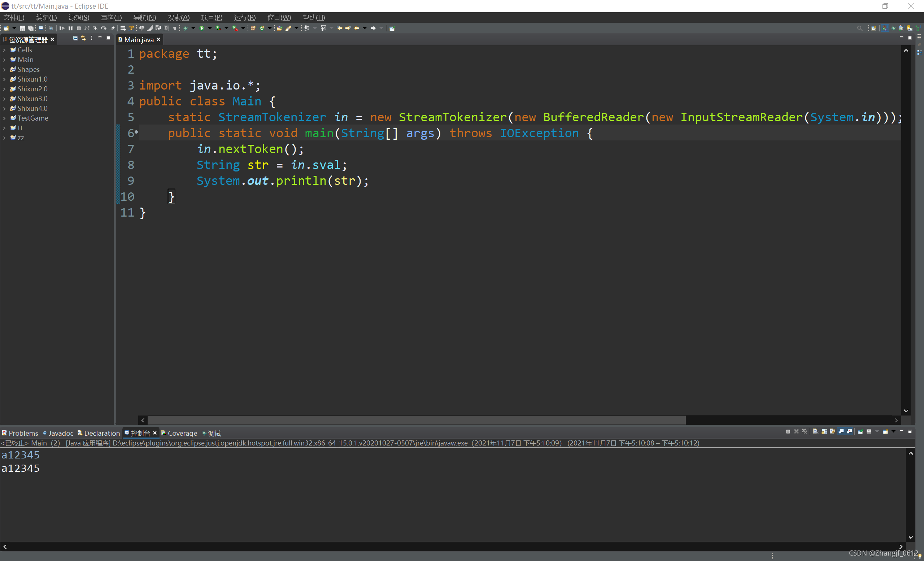924x561 pixels.
Task: Toggle scroll lock in the console
Action: coord(824,432)
